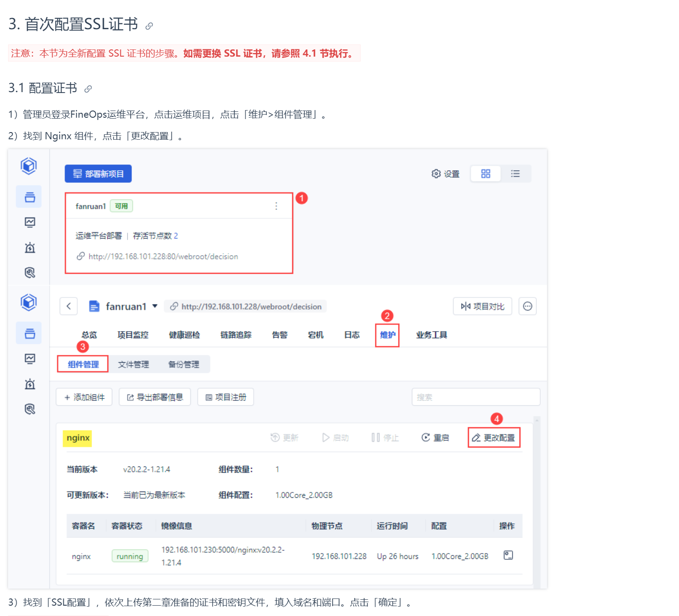Click the 部署新项目 button
Screen dimensions: 679x616
coord(98,174)
